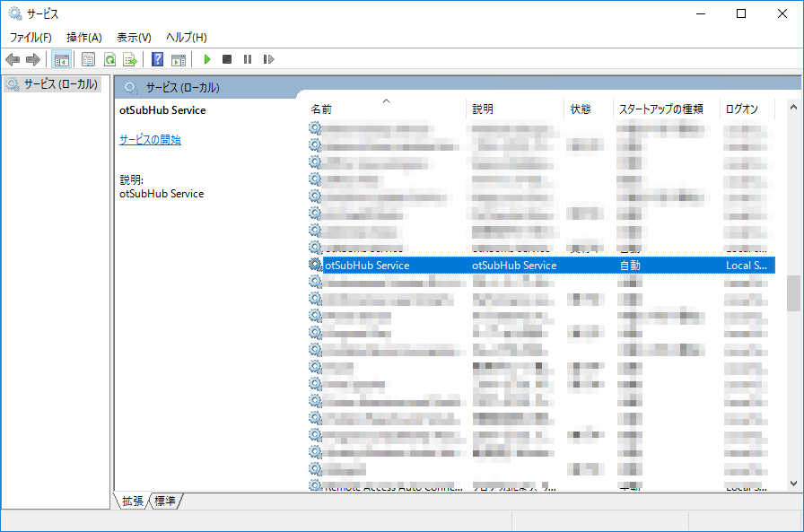This screenshot has height=532, width=804.
Task: Click the Export List toolbar icon
Action: 129,59
